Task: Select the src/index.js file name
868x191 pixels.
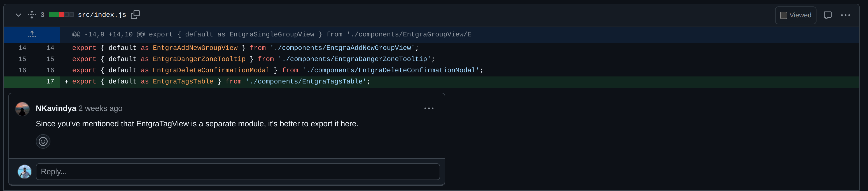Action: click(x=102, y=15)
